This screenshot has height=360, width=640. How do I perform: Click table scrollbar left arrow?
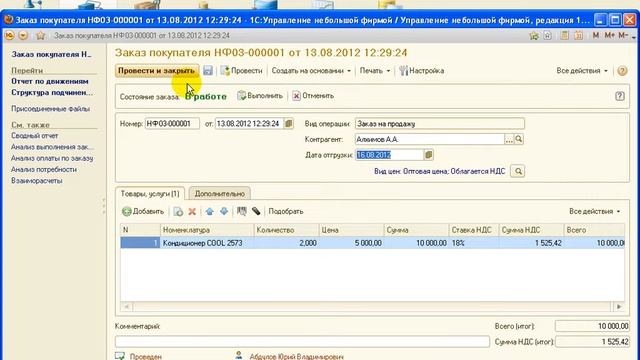click(x=126, y=307)
